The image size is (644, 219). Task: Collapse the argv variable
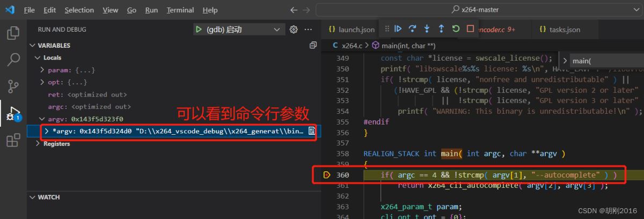click(43, 119)
